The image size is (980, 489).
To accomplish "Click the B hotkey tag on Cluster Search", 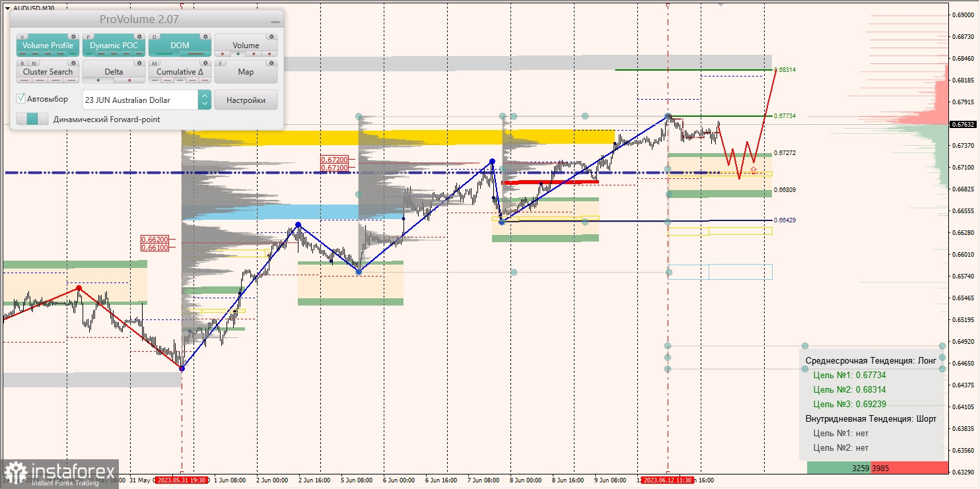I will (x=23, y=63).
